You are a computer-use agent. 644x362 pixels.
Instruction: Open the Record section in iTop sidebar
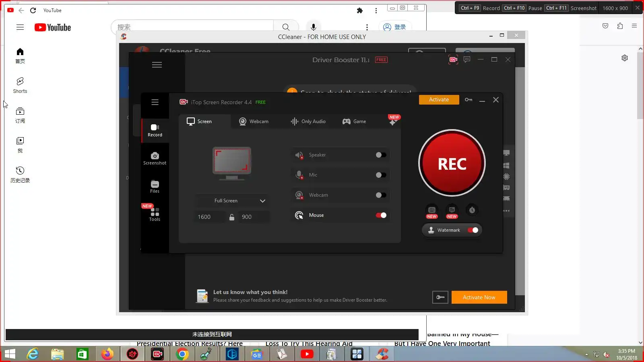155,130
